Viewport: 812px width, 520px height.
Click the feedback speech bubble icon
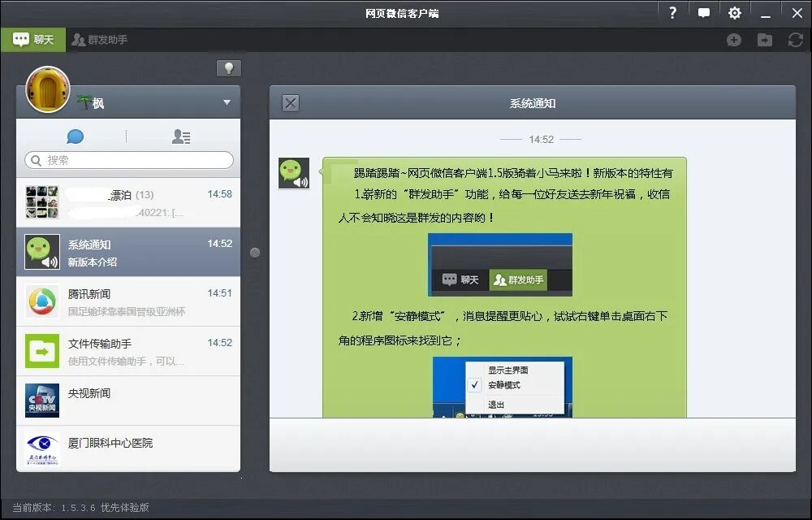coord(703,13)
